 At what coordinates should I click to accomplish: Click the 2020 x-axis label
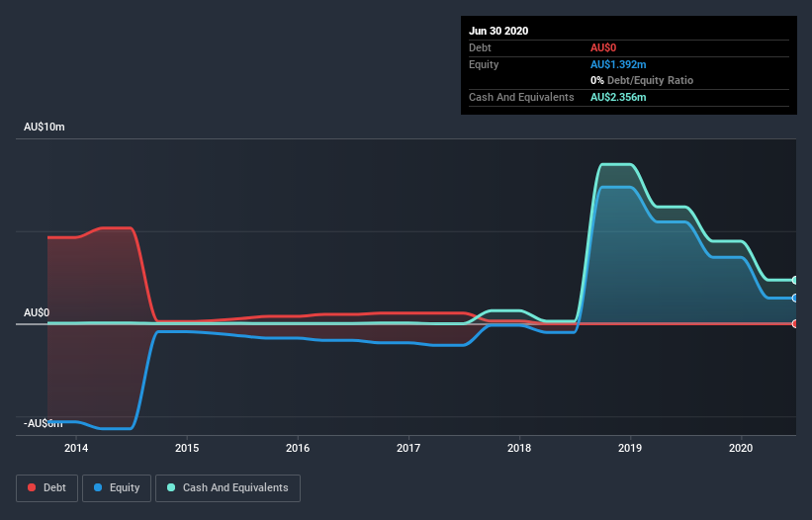(741, 448)
